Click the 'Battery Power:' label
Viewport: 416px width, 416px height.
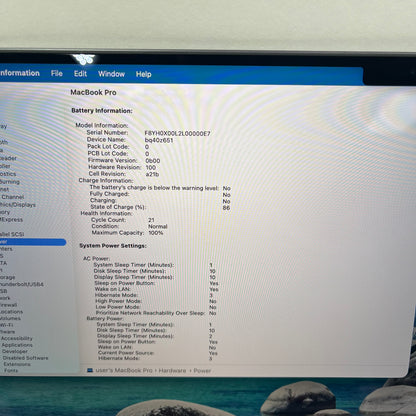coord(105,318)
